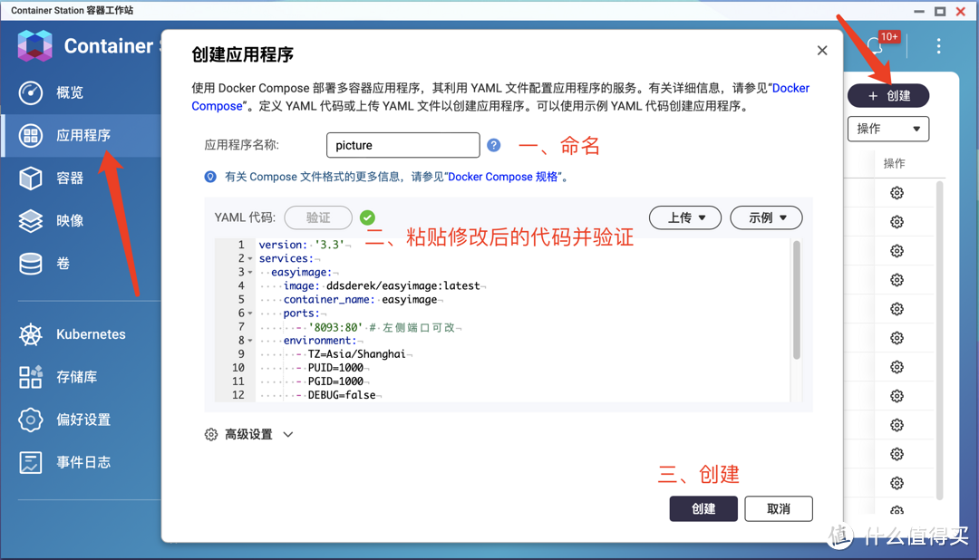The image size is (979, 560).
Task: Click the 事件日志 log icon
Action: [x=31, y=463]
